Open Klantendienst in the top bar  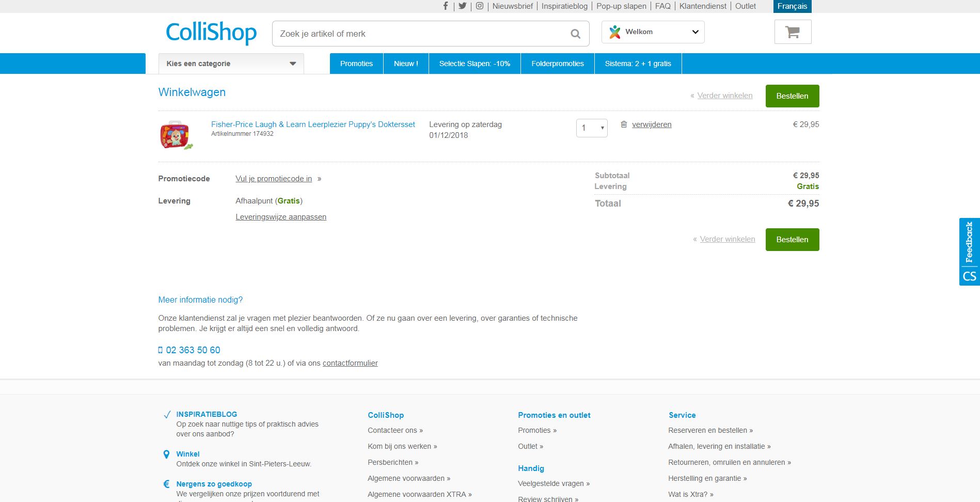click(703, 6)
